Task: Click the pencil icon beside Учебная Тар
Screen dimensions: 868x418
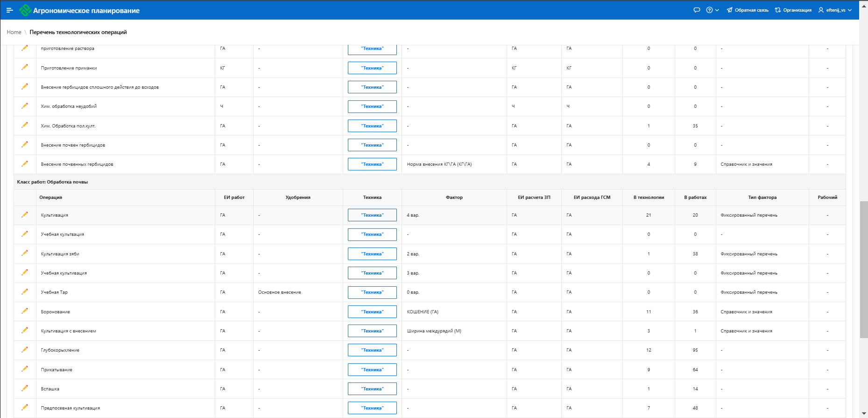Action: tap(25, 292)
